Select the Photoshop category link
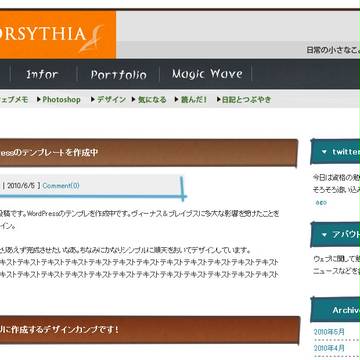Screen dimensions: 360x360 (x=61, y=99)
